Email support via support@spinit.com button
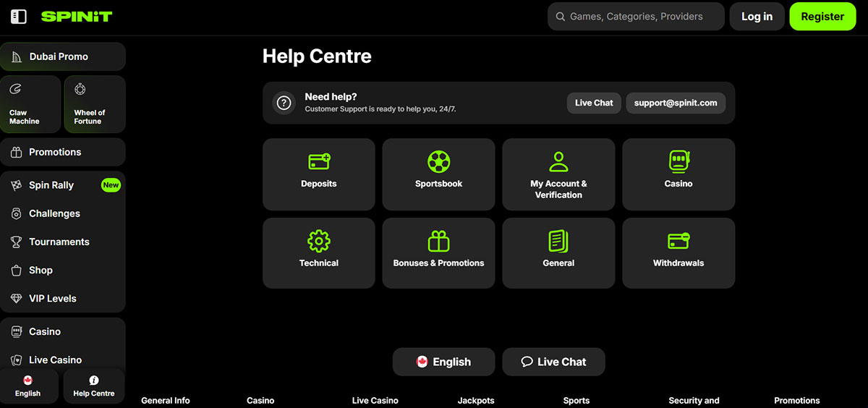This screenshot has height=408, width=868. pyautogui.click(x=676, y=103)
